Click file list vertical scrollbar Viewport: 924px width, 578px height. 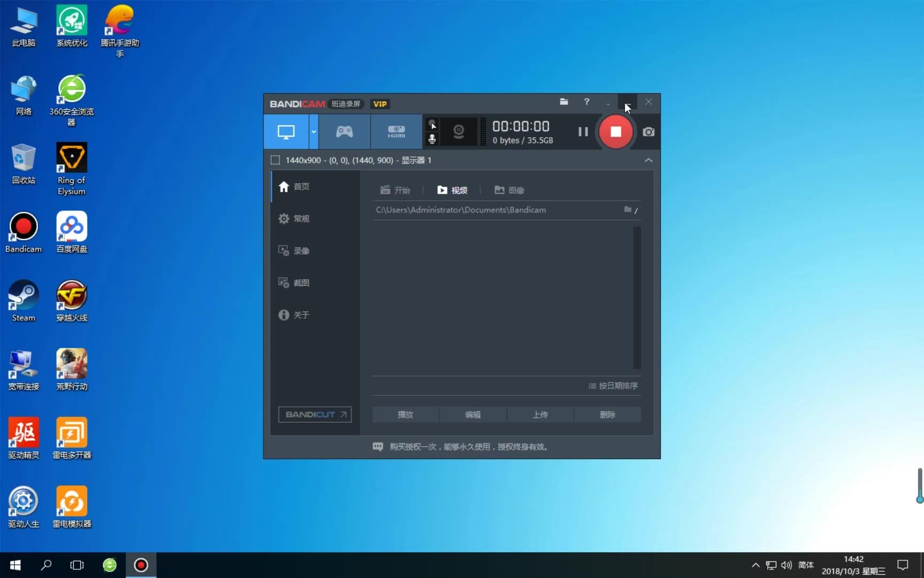[x=637, y=298]
